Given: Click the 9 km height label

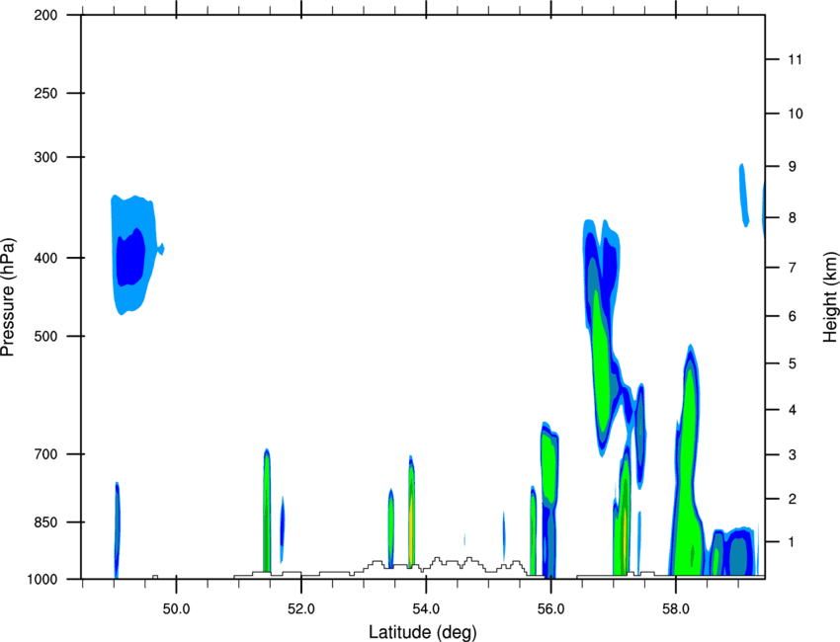Looking at the screenshot, I should (793, 167).
